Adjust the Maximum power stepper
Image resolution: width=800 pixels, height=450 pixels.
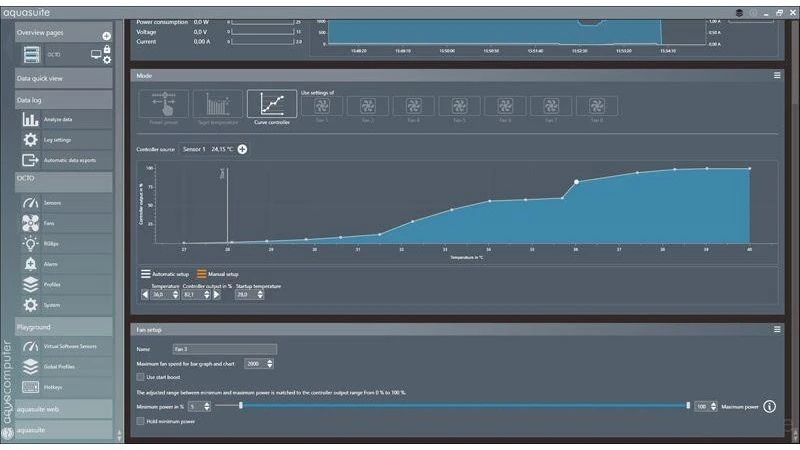click(x=713, y=407)
